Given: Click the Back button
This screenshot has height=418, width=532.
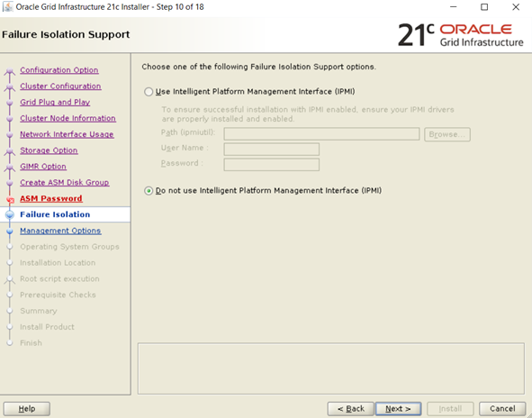Looking at the screenshot, I should point(350,409).
